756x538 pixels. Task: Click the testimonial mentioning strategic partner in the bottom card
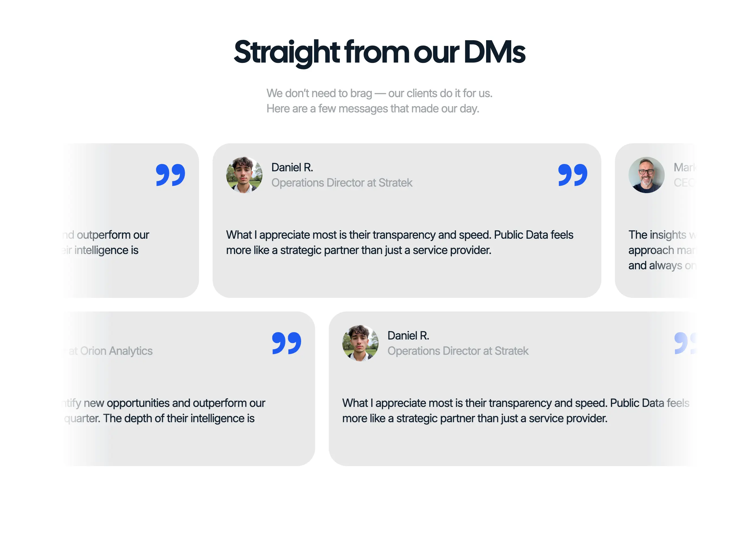click(x=515, y=411)
